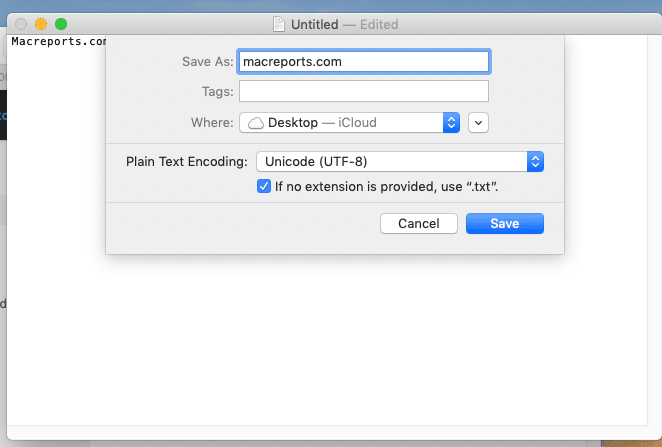
Task: Click inside the Save As filename field
Action: [363, 61]
